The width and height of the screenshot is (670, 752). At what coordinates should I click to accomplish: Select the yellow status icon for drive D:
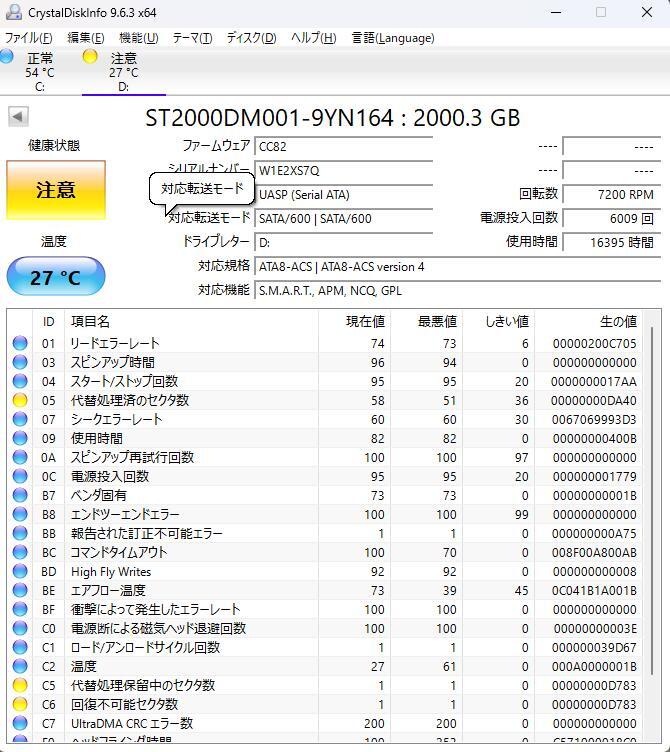(x=90, y=57)
